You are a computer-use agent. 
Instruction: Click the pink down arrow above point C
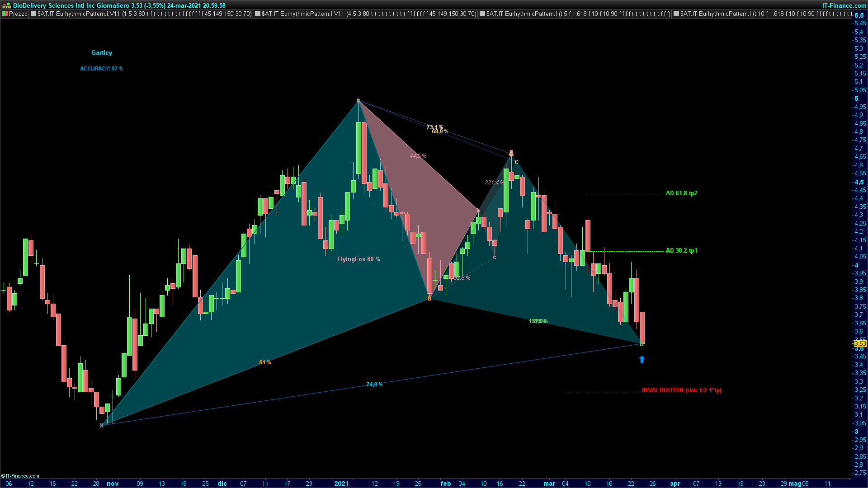(x=511, y=153)
